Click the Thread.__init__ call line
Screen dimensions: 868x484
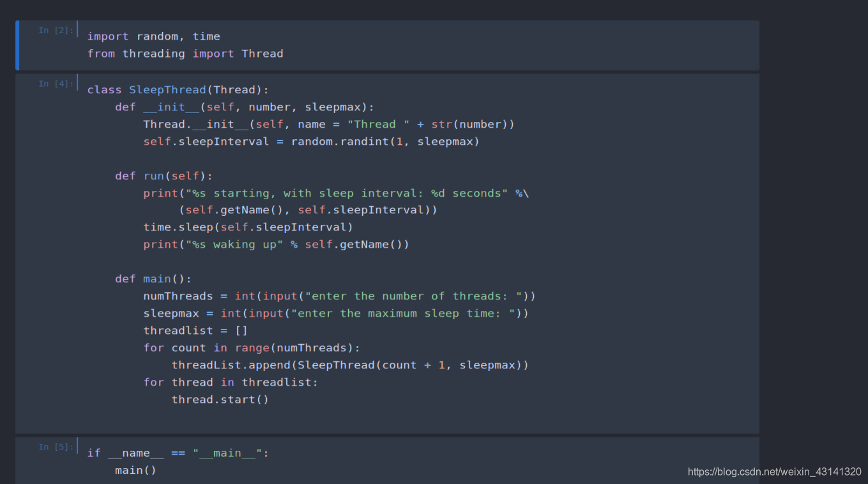(329, 125)
